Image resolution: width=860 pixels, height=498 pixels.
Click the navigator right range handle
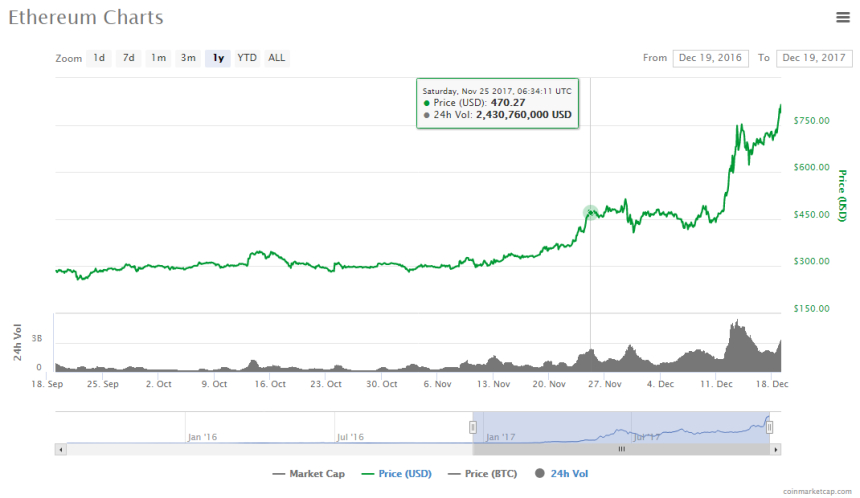770,427
